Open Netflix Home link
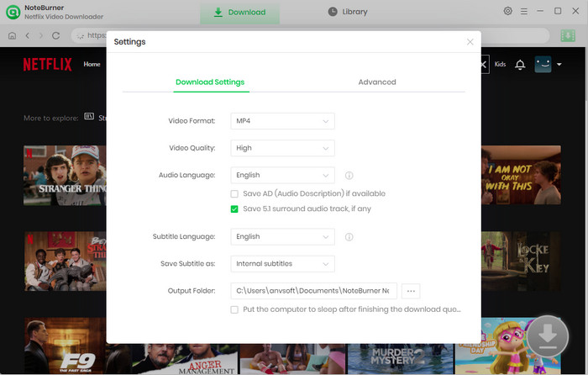The image size is (588, 375). coord(92,64)
